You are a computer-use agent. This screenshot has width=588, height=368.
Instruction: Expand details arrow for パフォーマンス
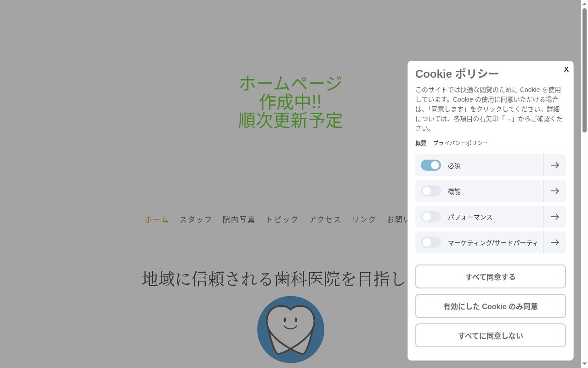[x=554, y=217]
